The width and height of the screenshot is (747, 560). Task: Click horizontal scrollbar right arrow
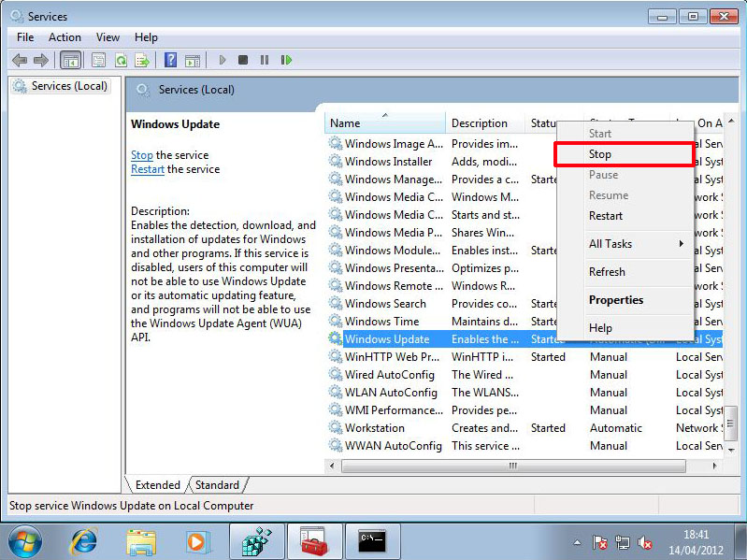click(714, 466)
